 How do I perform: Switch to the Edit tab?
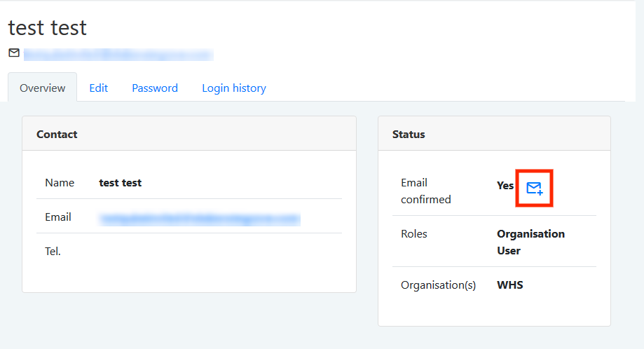pos(98,88)
